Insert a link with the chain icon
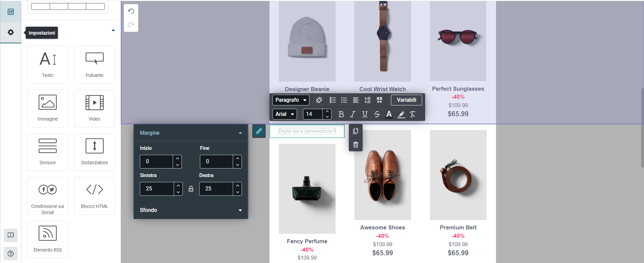 (319, 100)
